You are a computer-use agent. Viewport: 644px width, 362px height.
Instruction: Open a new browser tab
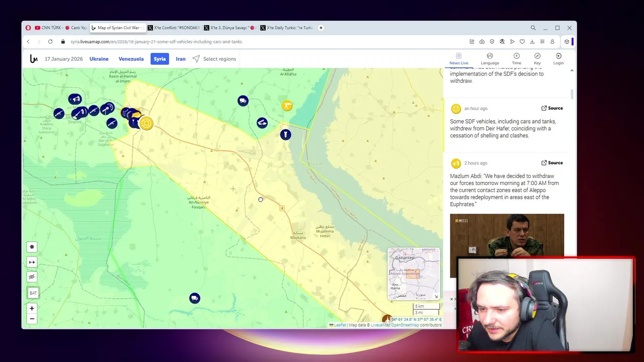pyautogui.click(x=321, y=28)
